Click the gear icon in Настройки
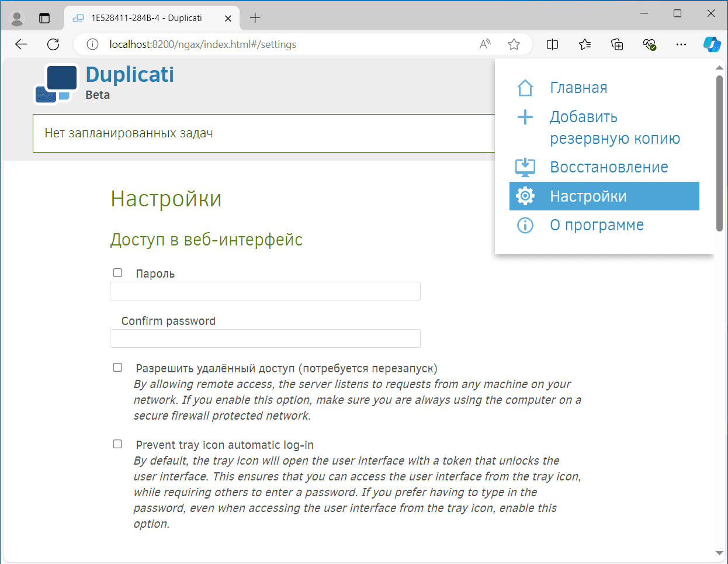 coord(525,196)
